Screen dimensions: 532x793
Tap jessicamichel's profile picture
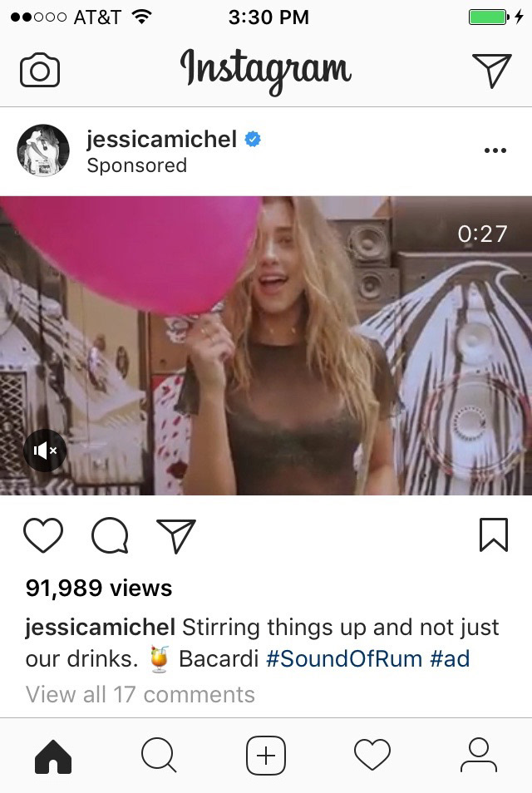(x=43, y=150)
